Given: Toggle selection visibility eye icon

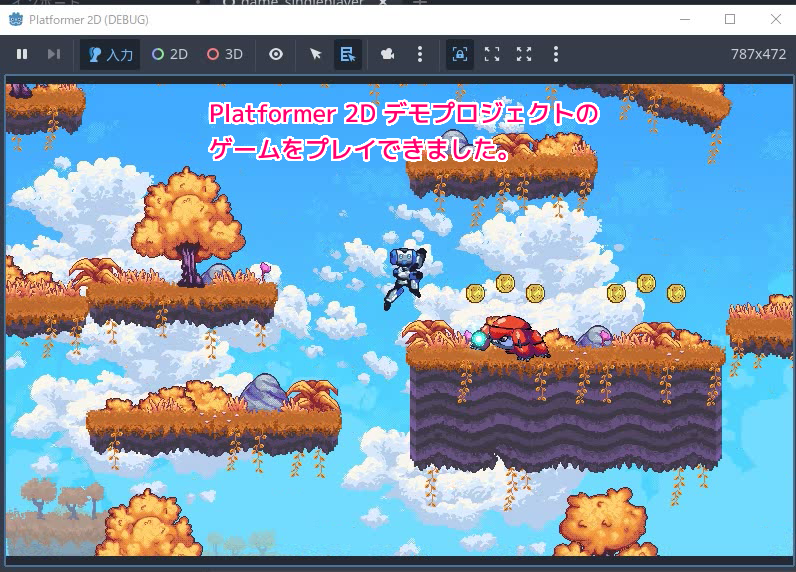Looking at the screenshot, I should coord(276,54).
